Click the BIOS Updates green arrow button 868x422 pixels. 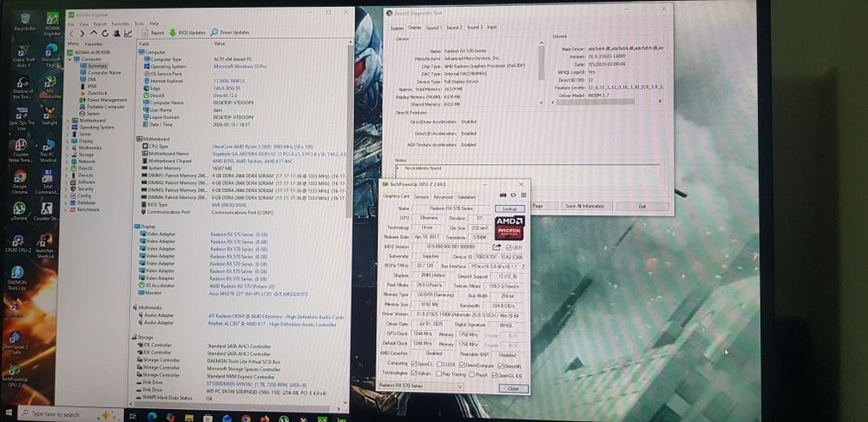pyautogui.click(x=187, y=33)
